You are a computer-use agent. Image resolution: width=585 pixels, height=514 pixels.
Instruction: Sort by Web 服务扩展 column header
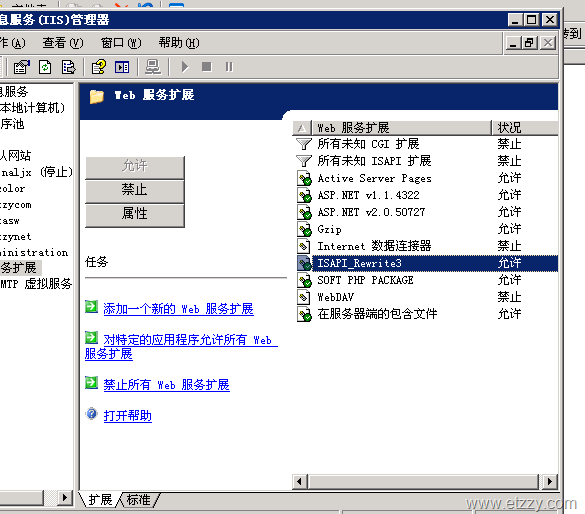tap(401, 128)
